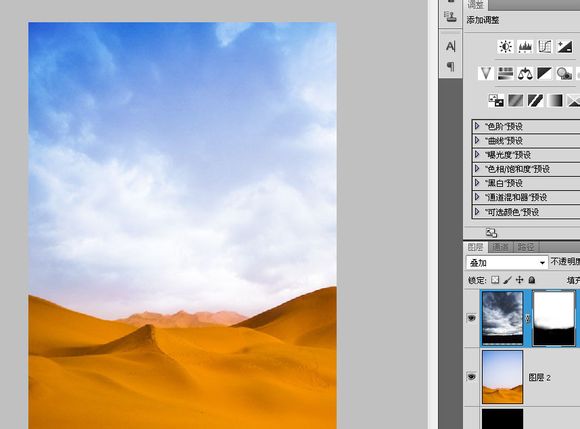
Task: Add a Gradient Map adjustment
Action: [555, 100]
